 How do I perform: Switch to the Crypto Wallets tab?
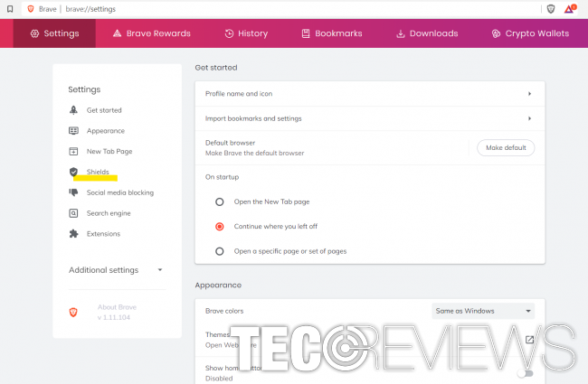pyautogui.click(x=530, y=33)
